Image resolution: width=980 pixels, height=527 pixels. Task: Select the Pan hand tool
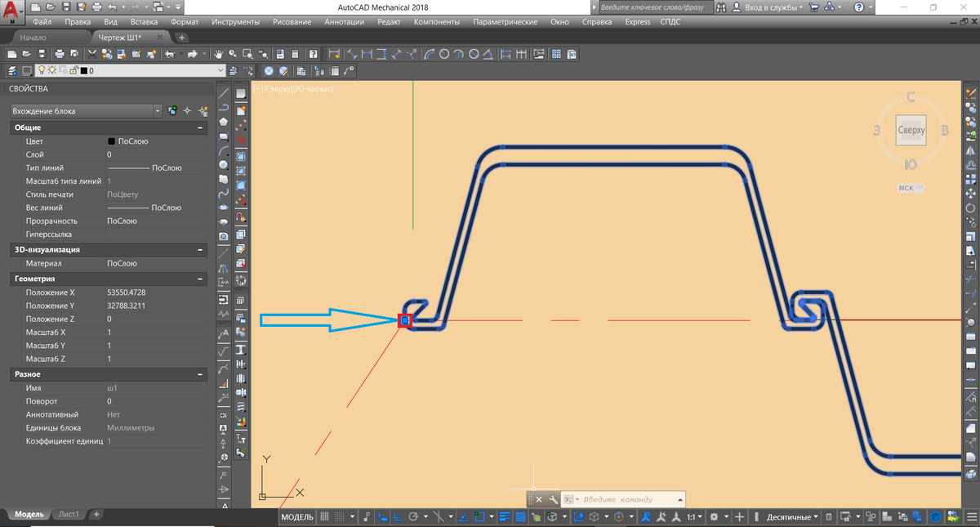click(x=218, y=54)
